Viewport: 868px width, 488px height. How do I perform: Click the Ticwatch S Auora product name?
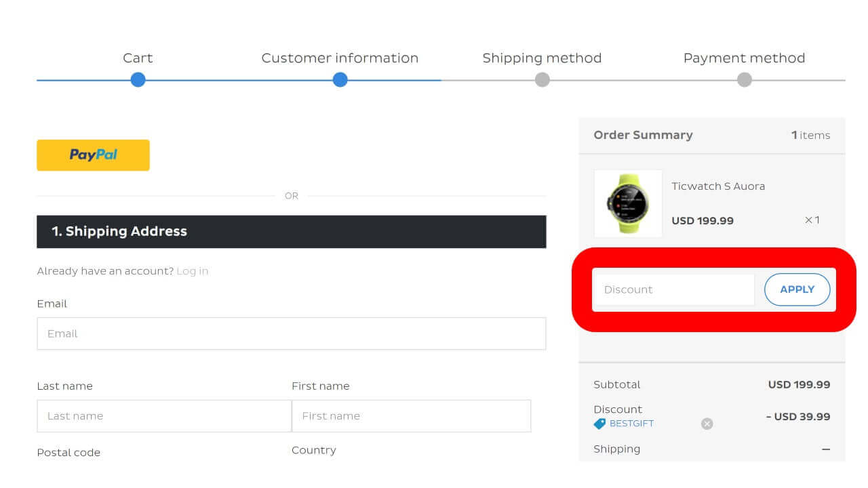tap(718, 186)
